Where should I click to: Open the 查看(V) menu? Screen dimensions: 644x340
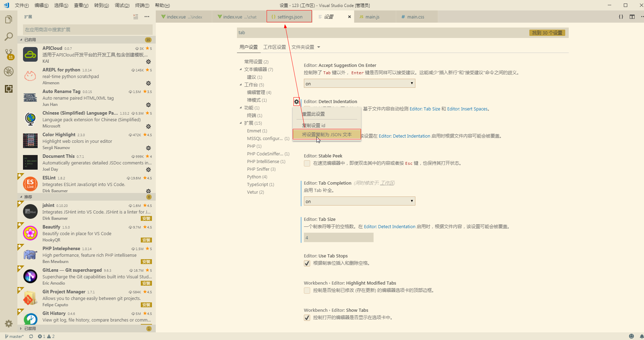(x=81, y=5)
